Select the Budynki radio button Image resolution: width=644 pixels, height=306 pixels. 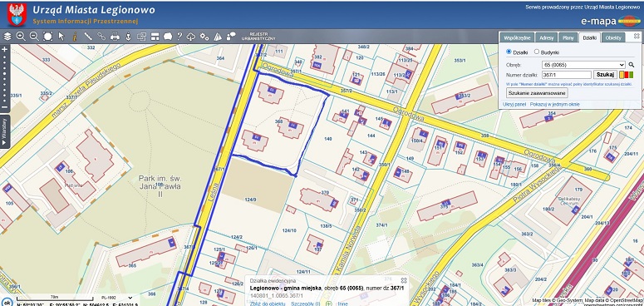[x=537, y=52]
